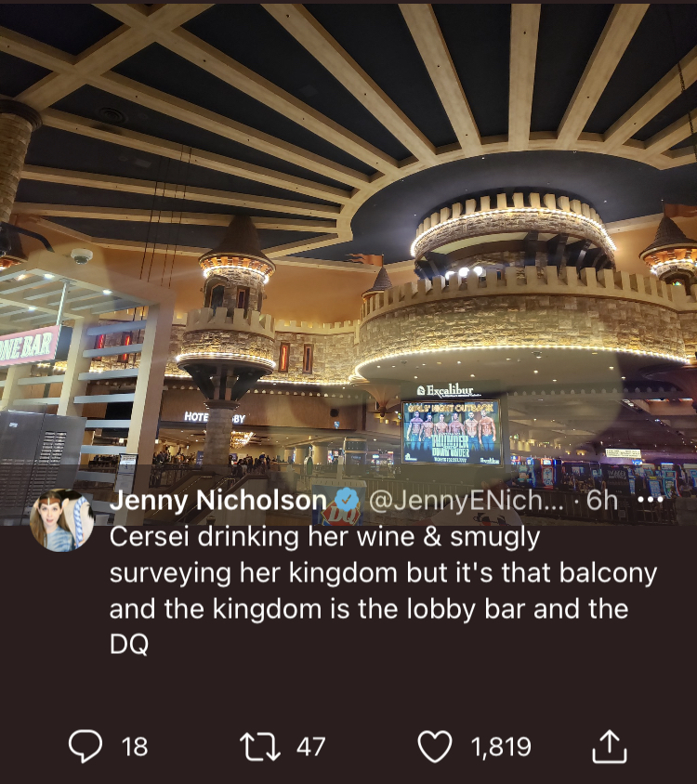The height and width of the screenshot is (784, 697).
Task: Click the tweet text about Cersei
Action: (383, 590)
